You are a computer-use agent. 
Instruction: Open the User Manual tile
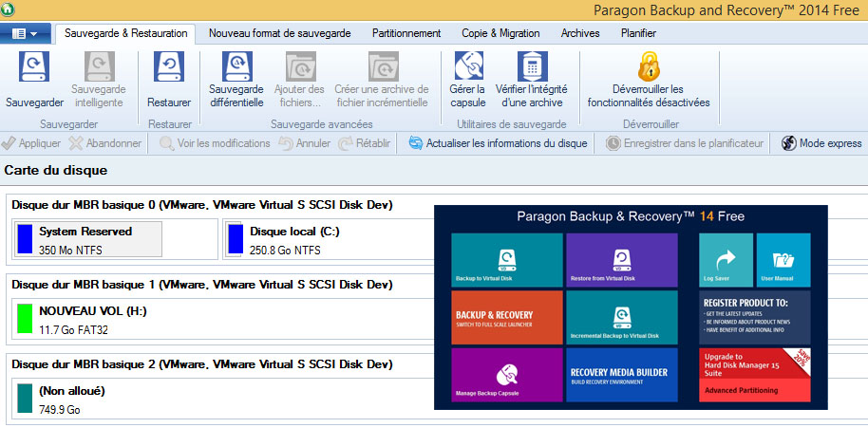click(783, 260)
